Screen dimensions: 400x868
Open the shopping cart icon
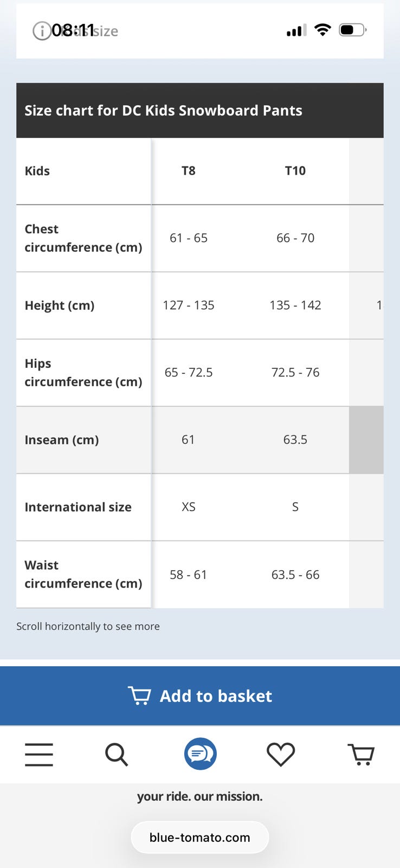(x=361, y=754)
